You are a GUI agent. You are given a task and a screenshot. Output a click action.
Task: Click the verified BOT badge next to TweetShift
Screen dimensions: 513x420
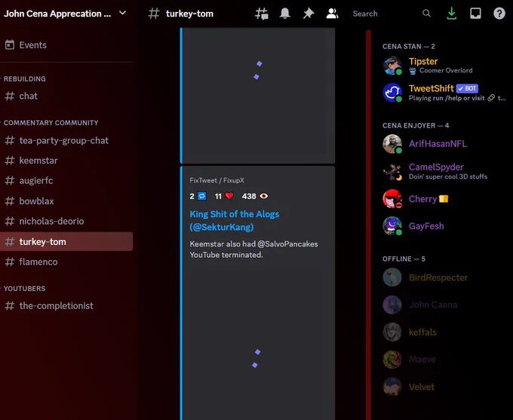point(467,88)
